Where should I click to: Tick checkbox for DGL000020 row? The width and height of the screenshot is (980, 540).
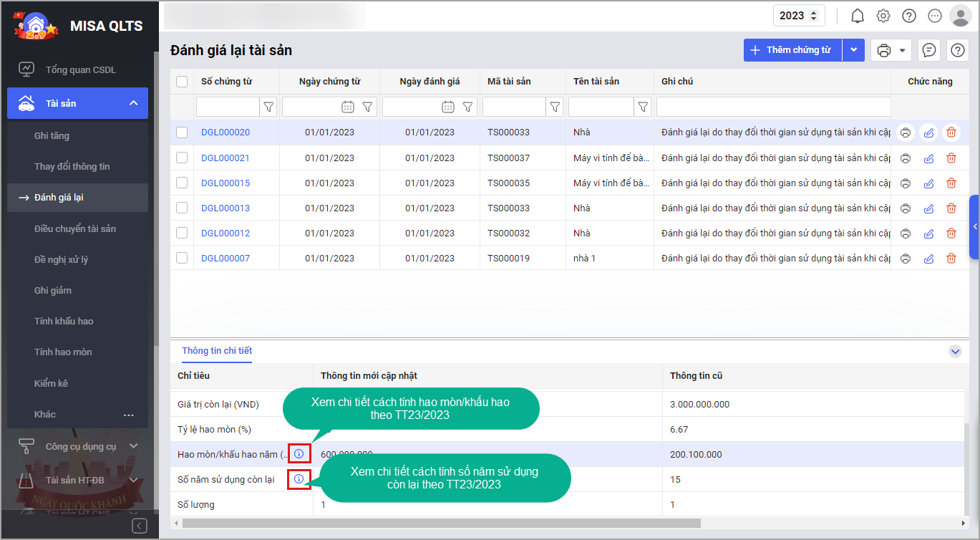coord(182,132)
